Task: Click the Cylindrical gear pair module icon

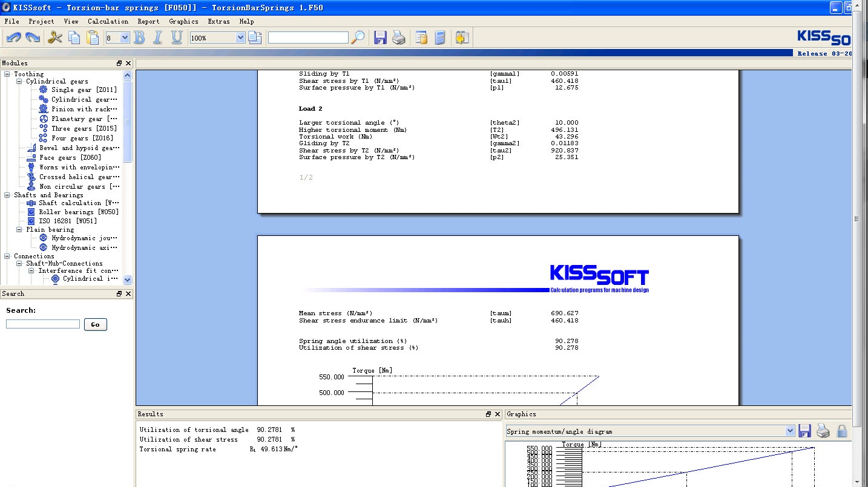Action: point(44,99)
